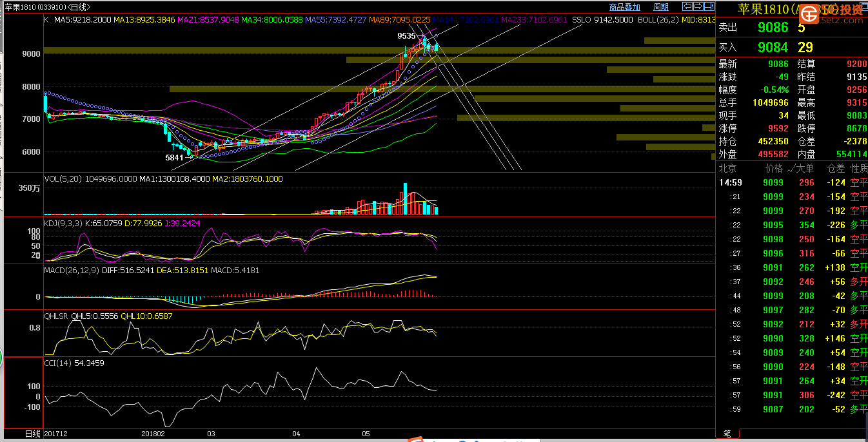This screenshot has width=868, height=442.
Task: Click the +138 仓差 tick value
Action: pos(834,267)
